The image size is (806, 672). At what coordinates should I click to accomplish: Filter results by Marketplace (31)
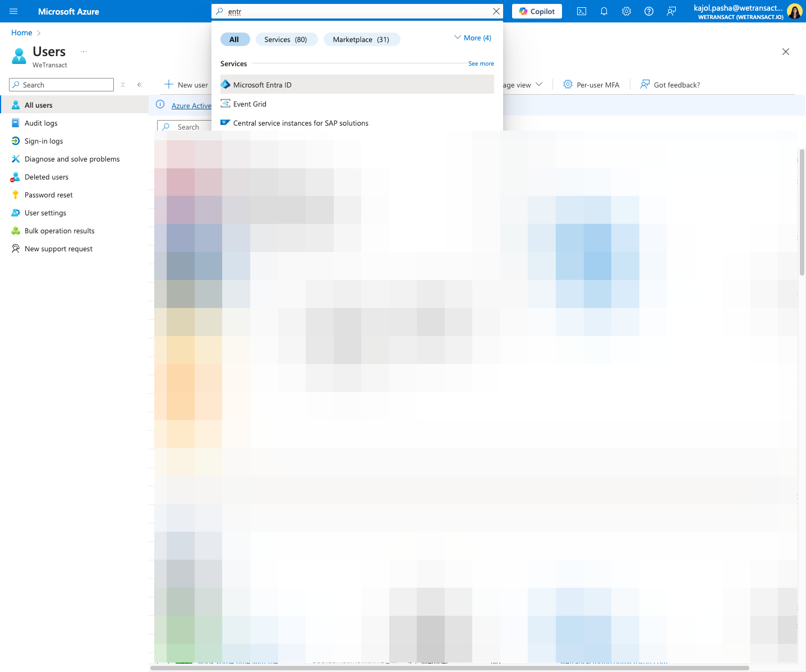pos(361,39)
